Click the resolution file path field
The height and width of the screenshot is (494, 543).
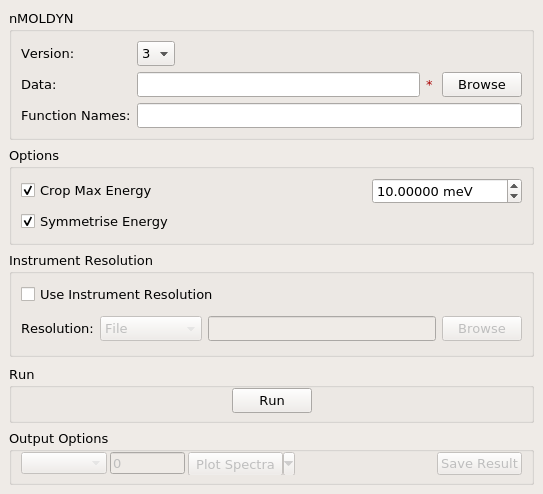point(322,329)
